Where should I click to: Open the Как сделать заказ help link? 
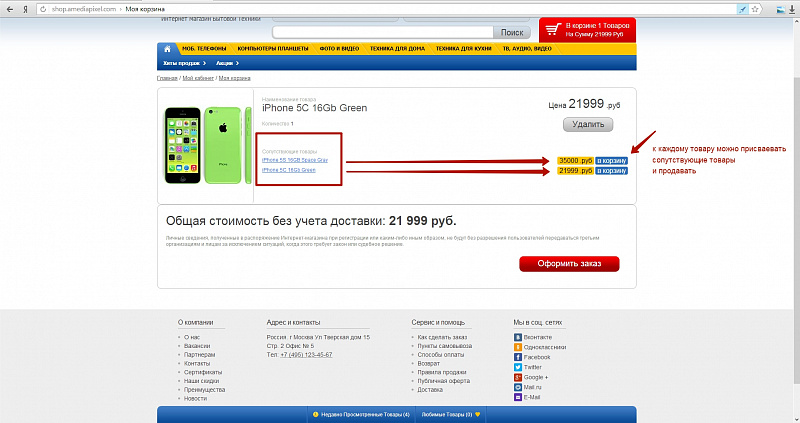pyautogui.click(x=442, y=337)
